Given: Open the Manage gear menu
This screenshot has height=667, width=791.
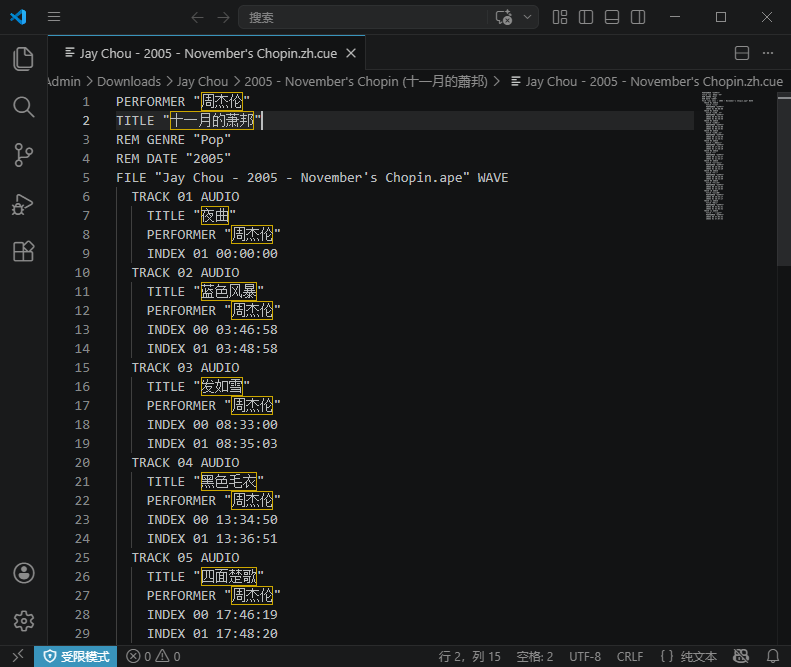Looking at the screenshot, I should coord(23,621).
